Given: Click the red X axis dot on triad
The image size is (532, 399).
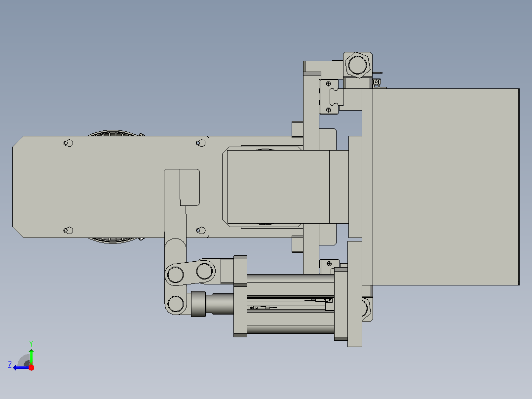Looking at the screenshot, I should click(31, 367).
